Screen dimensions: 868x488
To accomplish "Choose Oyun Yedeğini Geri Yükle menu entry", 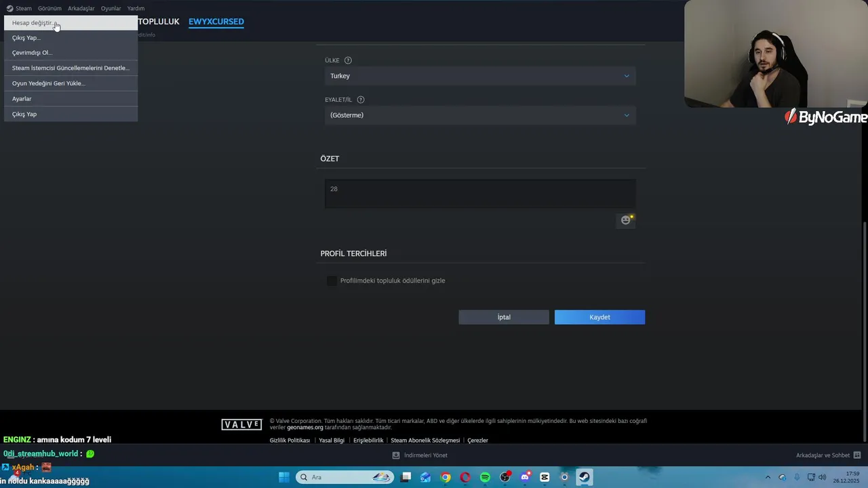I will [x=71, y=83].
